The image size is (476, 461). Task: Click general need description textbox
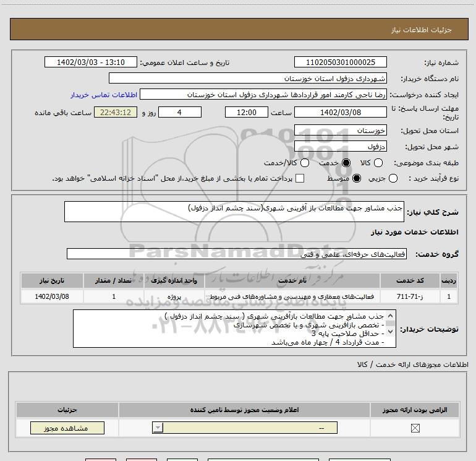(x=234, y=212)
